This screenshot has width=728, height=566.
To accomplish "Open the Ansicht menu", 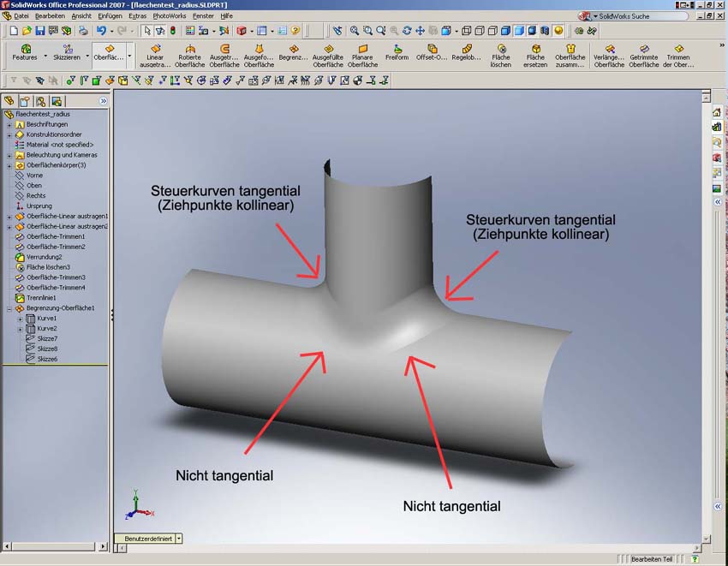I will tap(81, 15).
